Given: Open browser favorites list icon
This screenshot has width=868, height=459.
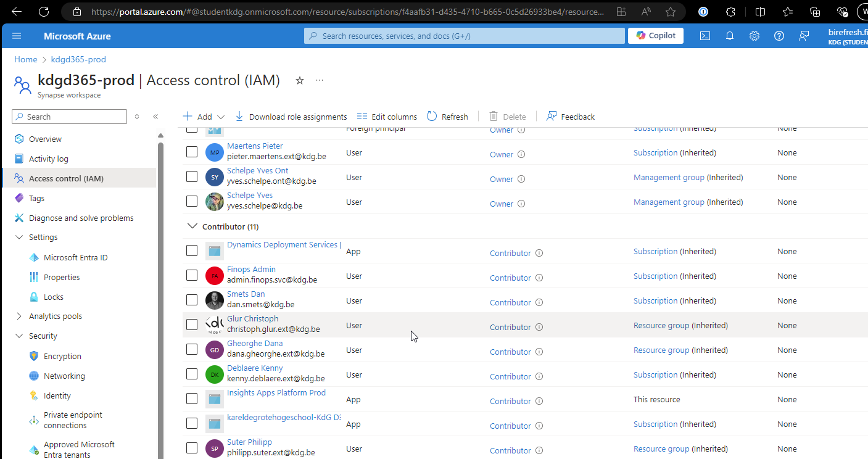Looking at the screenshot, I should (x=788, y=12).
